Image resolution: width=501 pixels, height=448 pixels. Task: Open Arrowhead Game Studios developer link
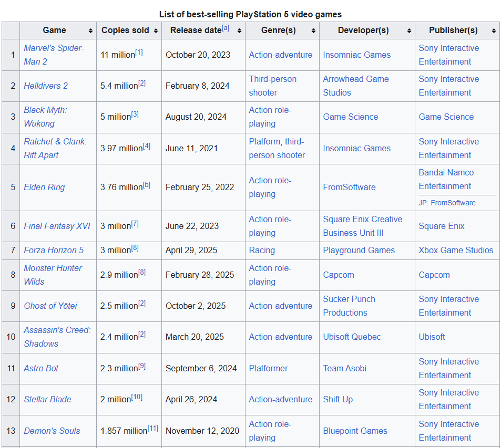pyautogui.click(x=355, y=86)
